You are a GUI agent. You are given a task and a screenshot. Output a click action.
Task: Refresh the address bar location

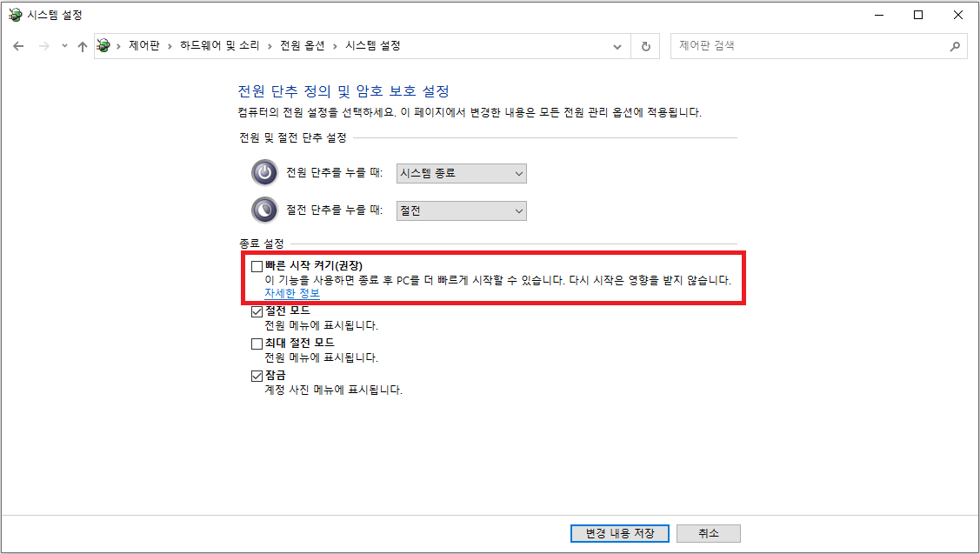click(x=645, y=46)
